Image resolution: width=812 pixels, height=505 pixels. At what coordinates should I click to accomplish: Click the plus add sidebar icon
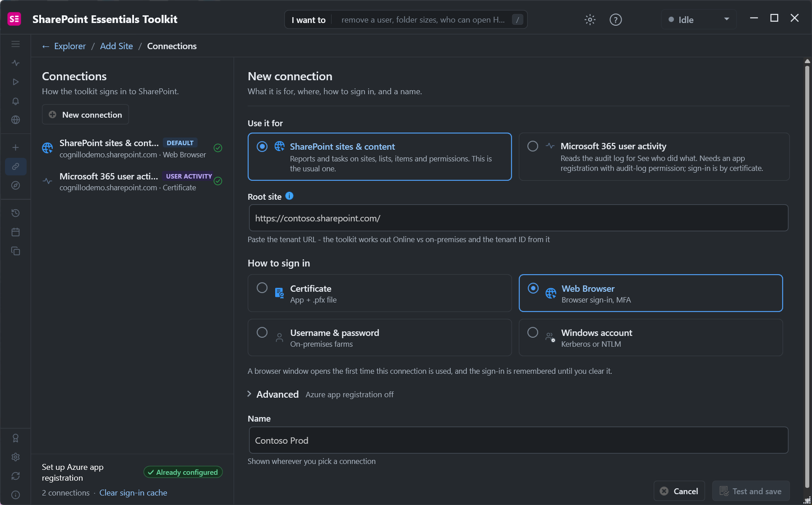pyautogui.click(x=15, y=147)
